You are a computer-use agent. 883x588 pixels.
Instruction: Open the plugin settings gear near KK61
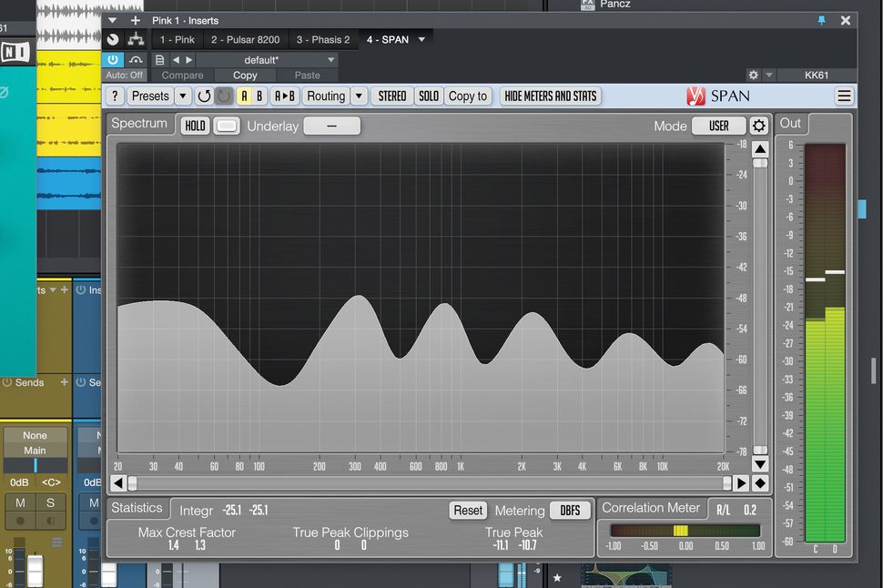click(754, 76)
